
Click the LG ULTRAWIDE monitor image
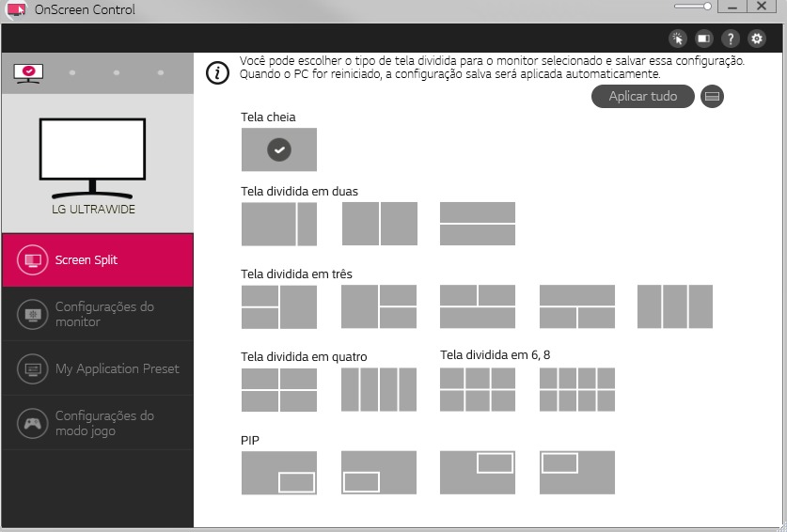93,159
